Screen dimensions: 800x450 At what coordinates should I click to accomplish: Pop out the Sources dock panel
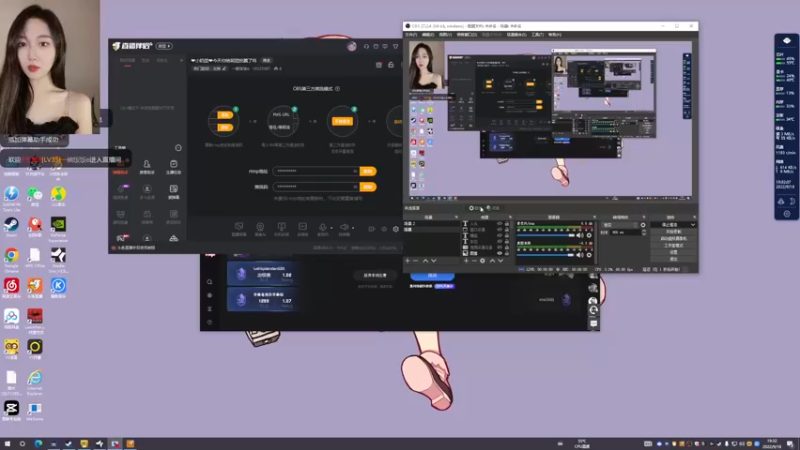click(510, 217)
